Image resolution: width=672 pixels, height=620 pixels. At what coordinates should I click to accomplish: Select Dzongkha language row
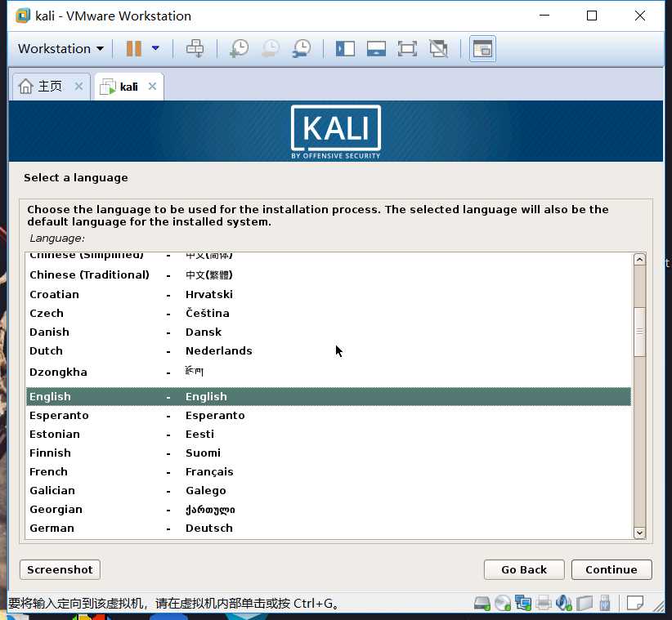[329, 372]
